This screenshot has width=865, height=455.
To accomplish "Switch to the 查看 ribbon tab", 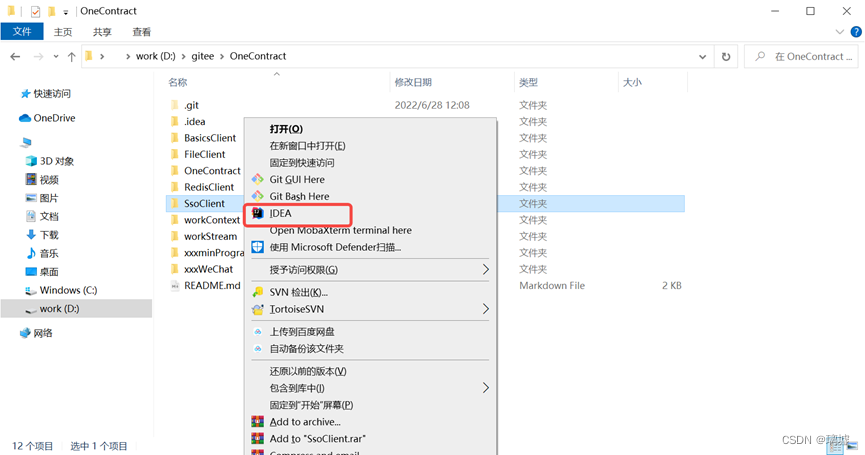I will click(142, 32).
